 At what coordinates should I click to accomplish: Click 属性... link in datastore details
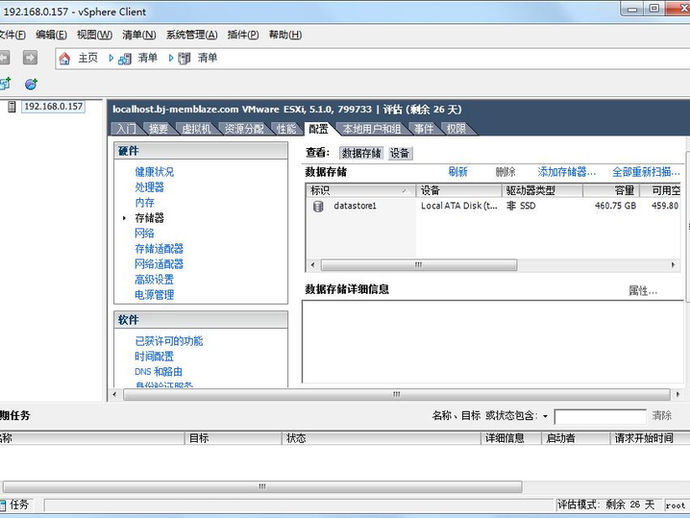tap(643, 291)
